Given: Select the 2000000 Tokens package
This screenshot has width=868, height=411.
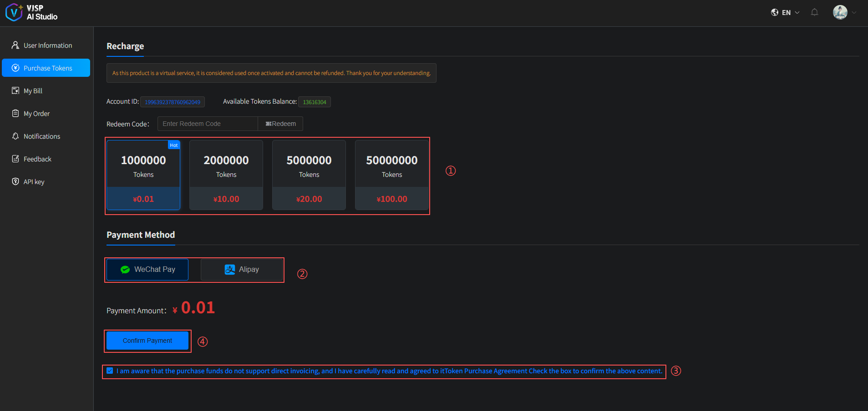Looking at the screenshot, I should [x=226, y=175].
